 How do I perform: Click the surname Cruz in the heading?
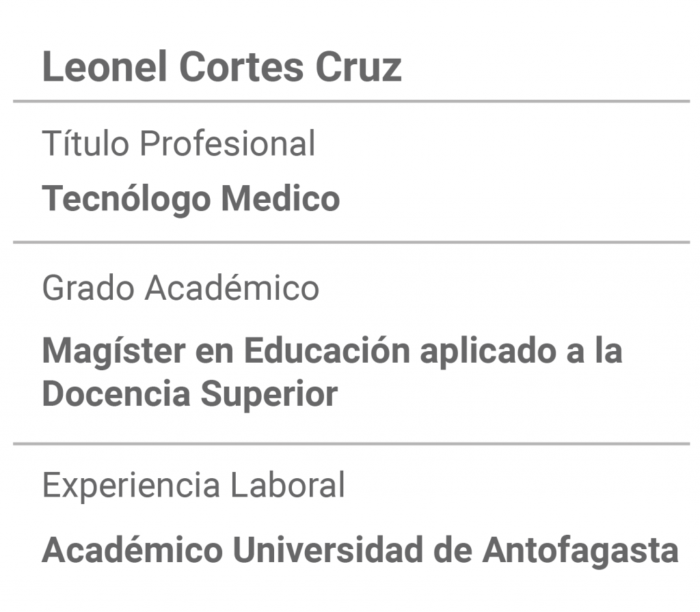pyautogui.click(x=358, y=67)
